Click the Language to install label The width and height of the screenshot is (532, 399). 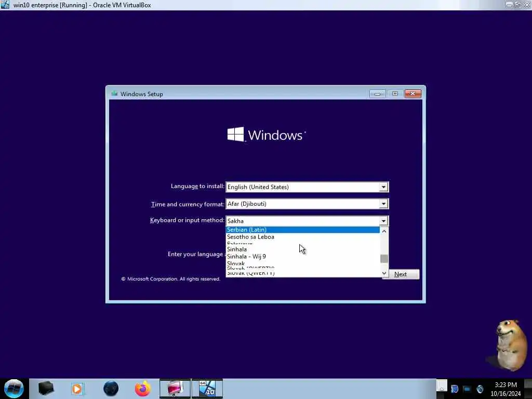[197, 187]
